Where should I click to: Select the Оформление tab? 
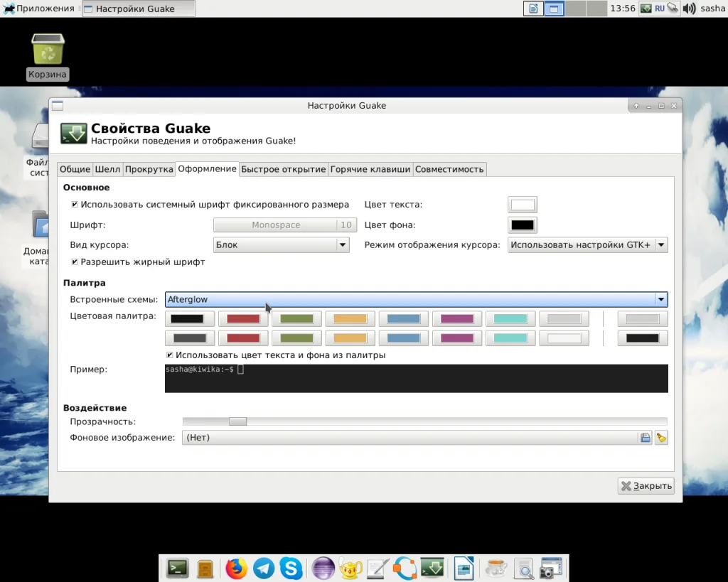pos(207,168)
